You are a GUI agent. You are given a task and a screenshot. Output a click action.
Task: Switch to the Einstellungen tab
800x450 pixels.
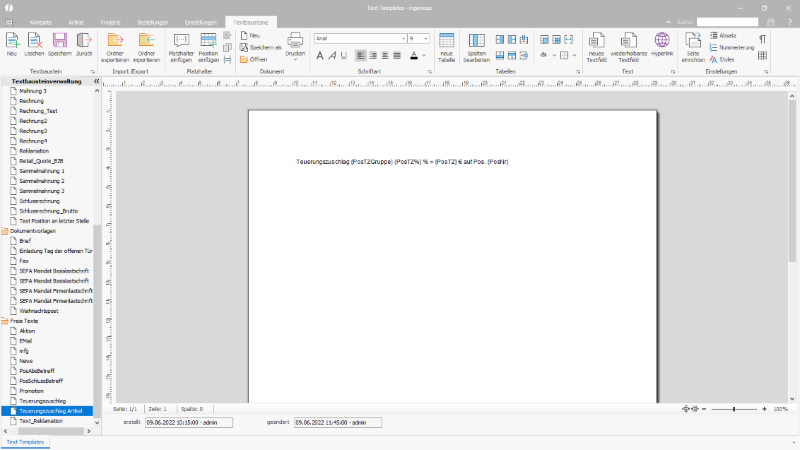tap(201, 22)
